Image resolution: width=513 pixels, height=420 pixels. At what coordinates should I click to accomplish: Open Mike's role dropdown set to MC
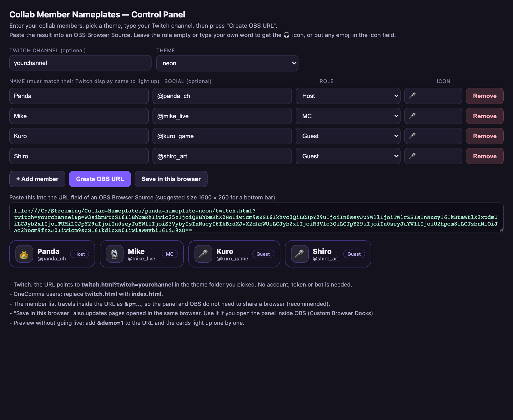(x=348, y=116)
